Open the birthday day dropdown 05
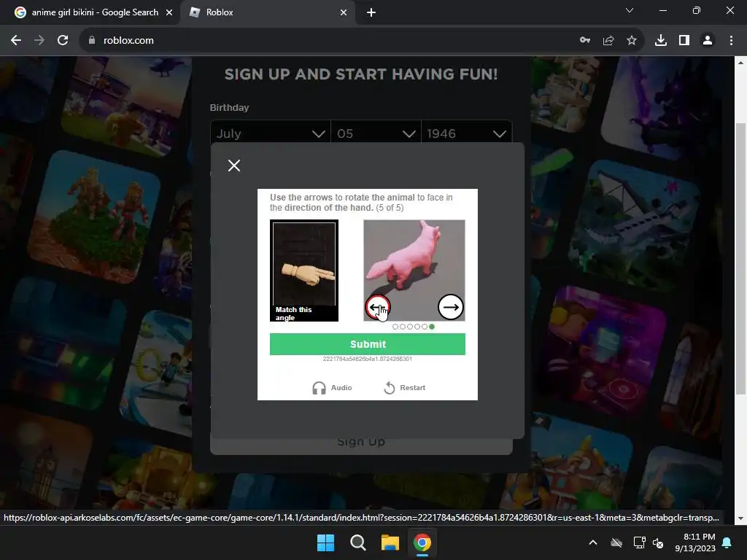The height and width of the screenshot is (560, 747). [x=376, y=133]
